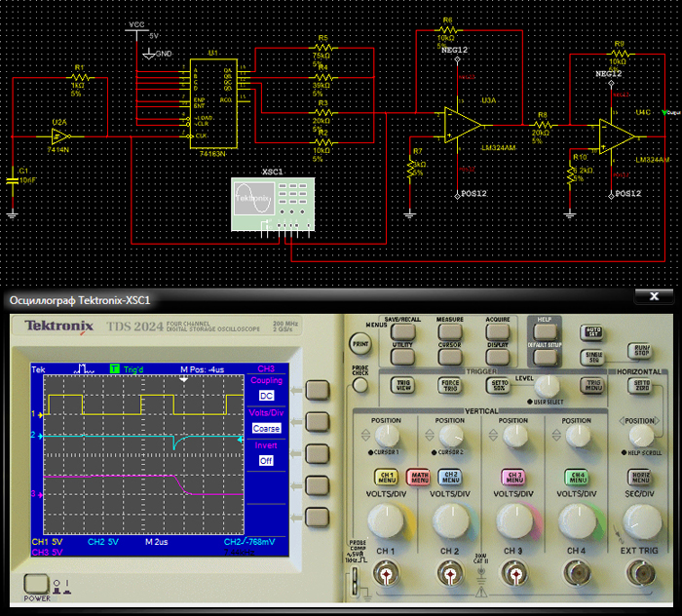
Task: Select the U3A LM324AM op-amp
Action: 463,125
